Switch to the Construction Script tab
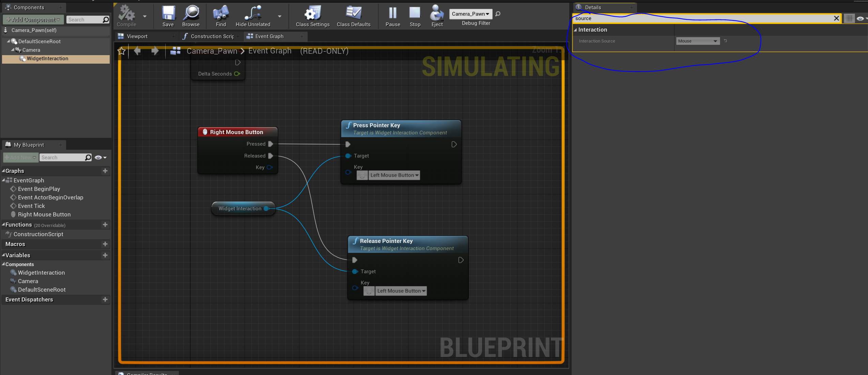The image size is (868, 375). [211, 36]
